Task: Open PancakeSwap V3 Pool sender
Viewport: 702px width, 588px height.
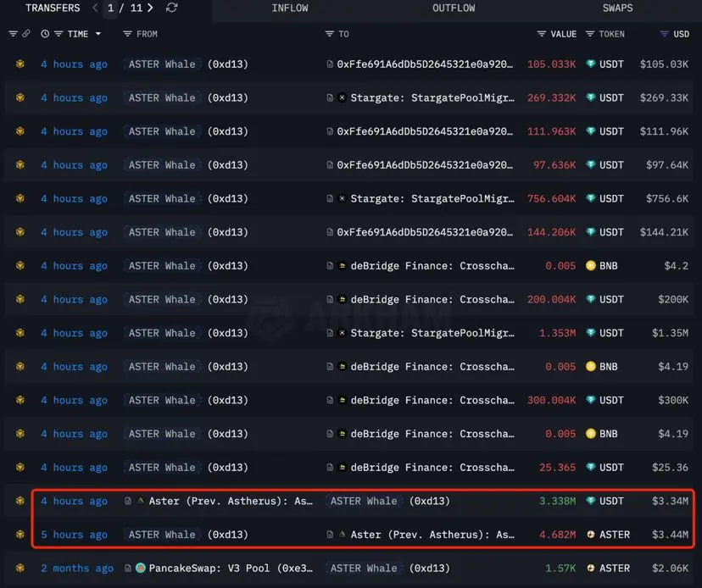Action: coord(231,569)
